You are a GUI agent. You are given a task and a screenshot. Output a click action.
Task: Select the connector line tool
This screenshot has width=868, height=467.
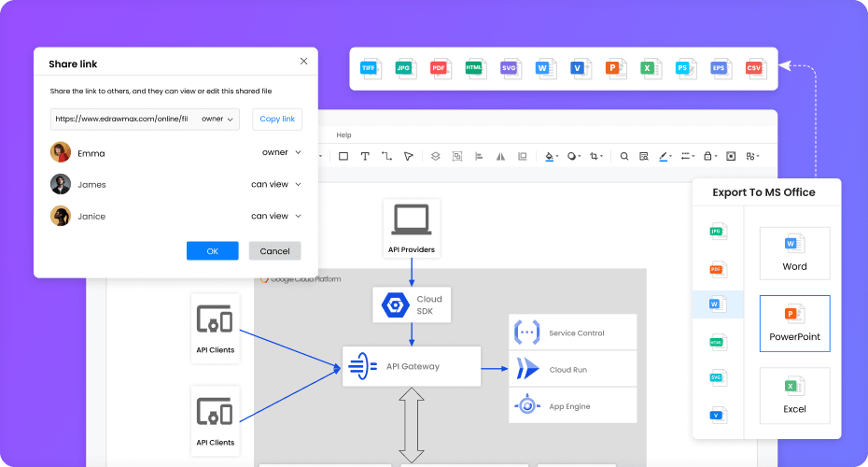pyautogui.click(x=386, y=156)
